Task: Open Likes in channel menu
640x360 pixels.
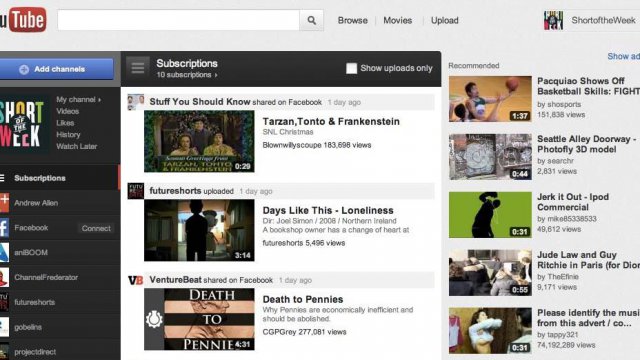Action: point(65,123)
